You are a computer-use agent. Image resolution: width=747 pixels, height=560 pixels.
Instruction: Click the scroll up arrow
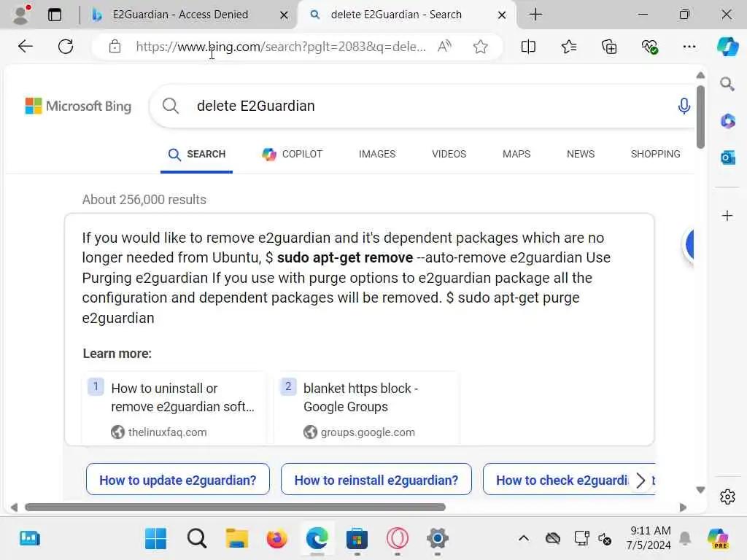(x=700, y=75)
